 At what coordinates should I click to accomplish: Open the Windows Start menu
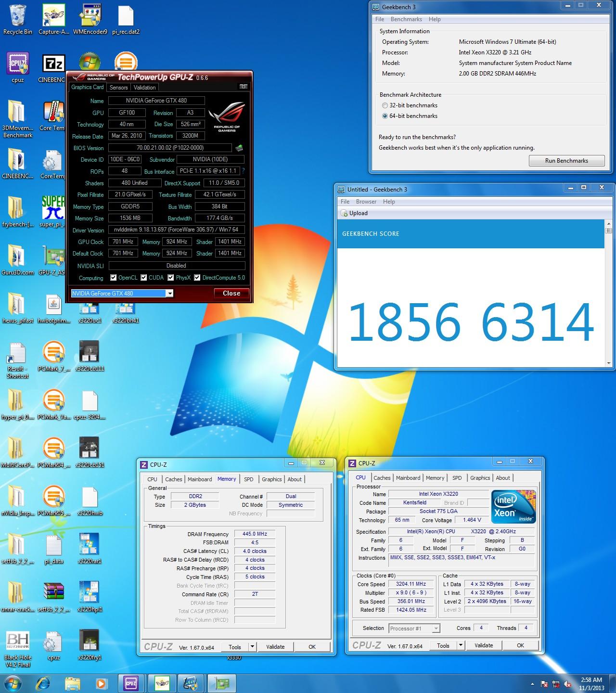coord(13,683)
